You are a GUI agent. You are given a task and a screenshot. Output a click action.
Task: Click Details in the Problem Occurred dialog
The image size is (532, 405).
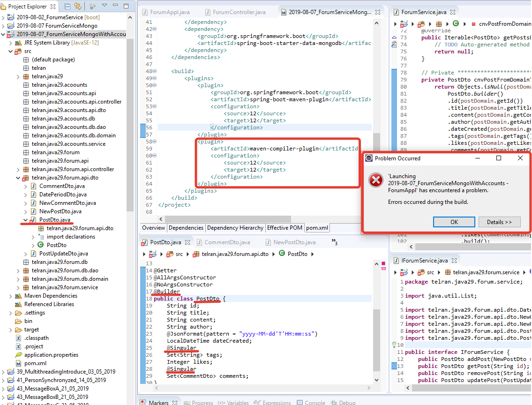point(499,222)
